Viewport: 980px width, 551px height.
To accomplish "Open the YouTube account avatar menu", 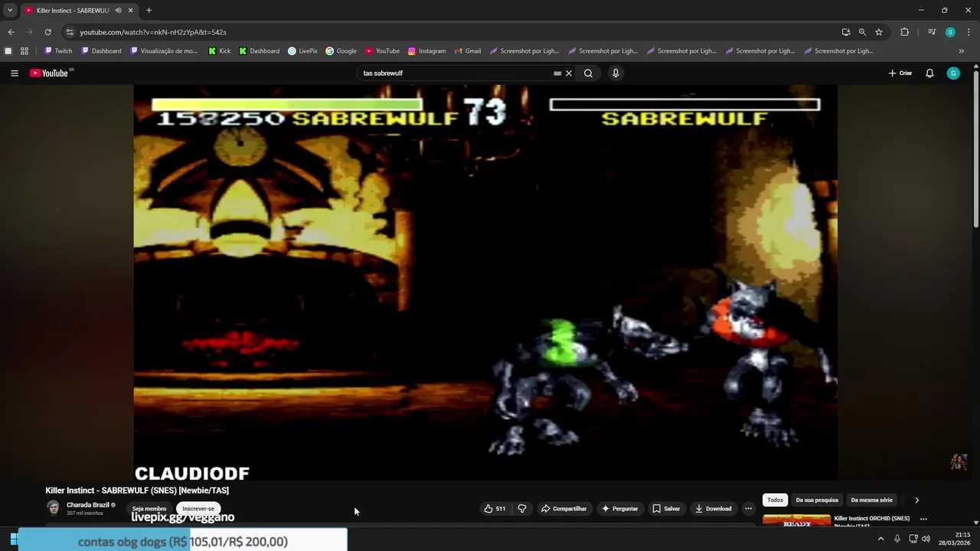I will (x=953, y=73).
